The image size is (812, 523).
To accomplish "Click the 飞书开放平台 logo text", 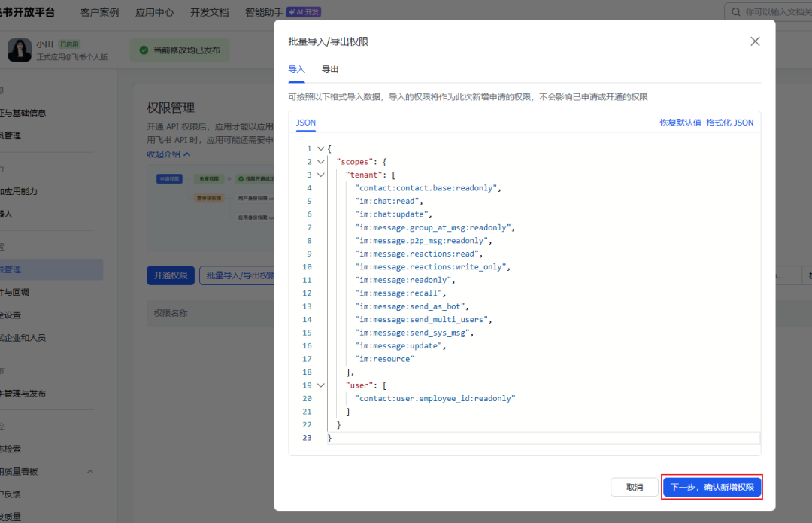I will [x=27, y=12].
